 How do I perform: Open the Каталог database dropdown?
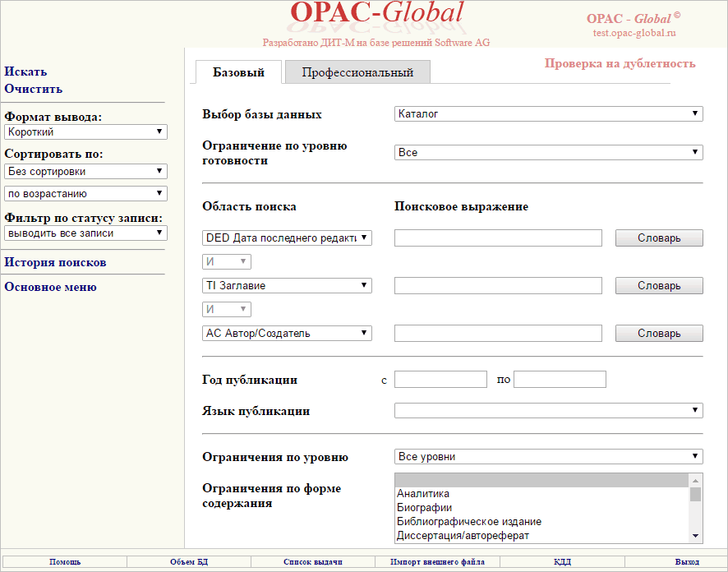pos(549,113)
